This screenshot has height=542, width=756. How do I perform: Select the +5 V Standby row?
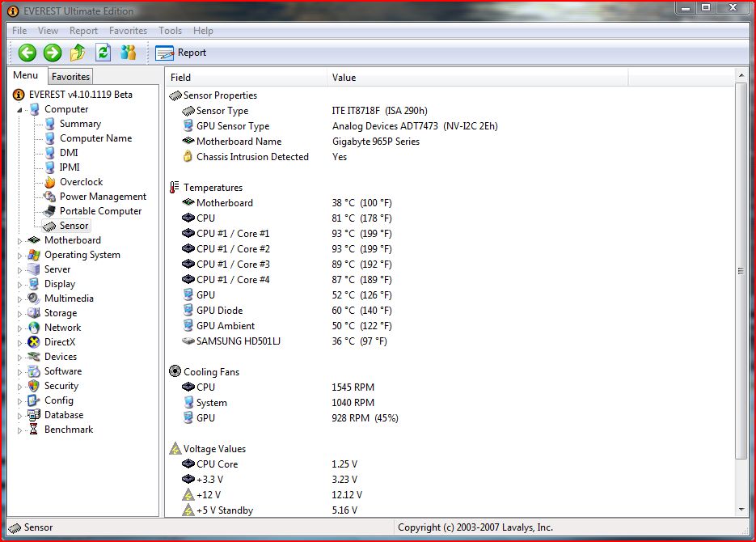(450, 510)
